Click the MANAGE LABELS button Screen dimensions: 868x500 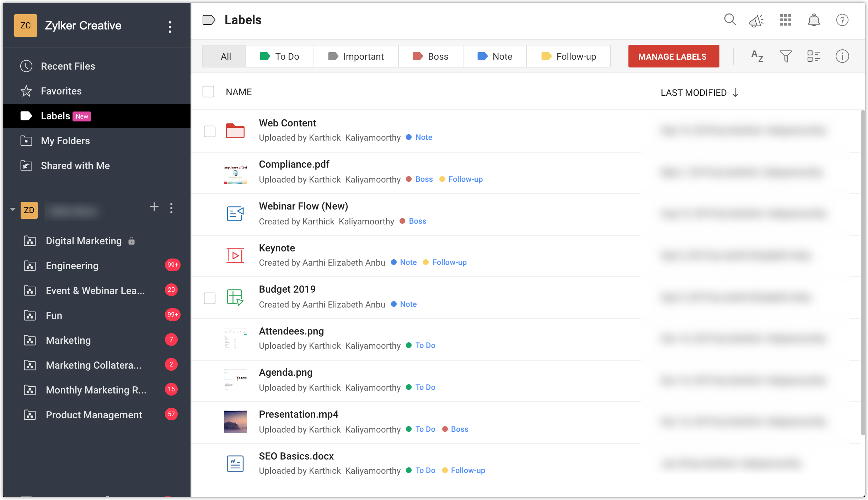pos(674,56)
